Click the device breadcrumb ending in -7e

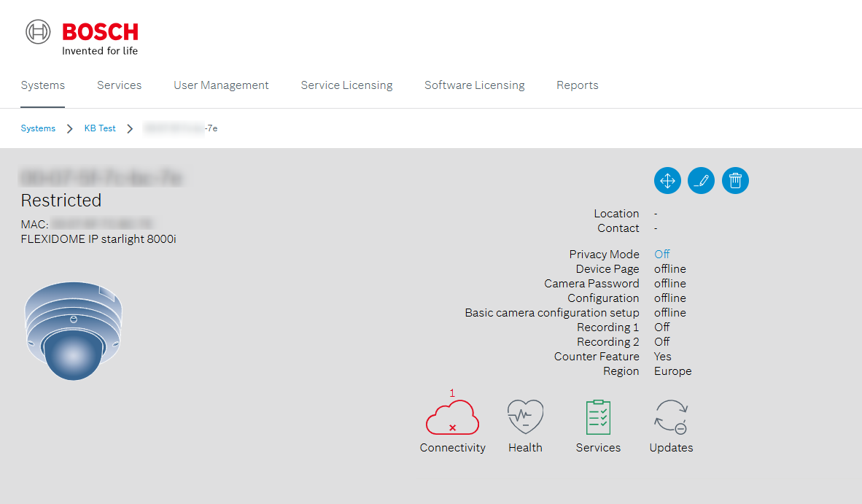click(x=181, y=128)
